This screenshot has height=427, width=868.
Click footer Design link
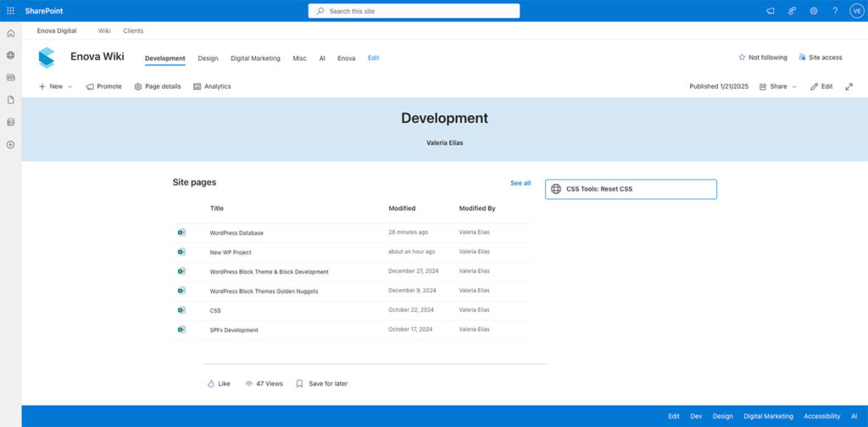pyautogui.click(x=722, y=417)
